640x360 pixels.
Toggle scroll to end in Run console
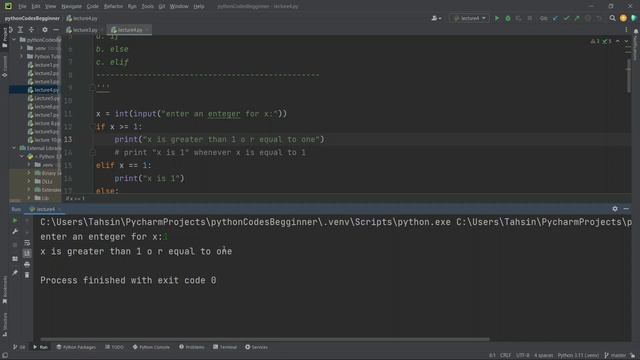[x=27, y=253]
